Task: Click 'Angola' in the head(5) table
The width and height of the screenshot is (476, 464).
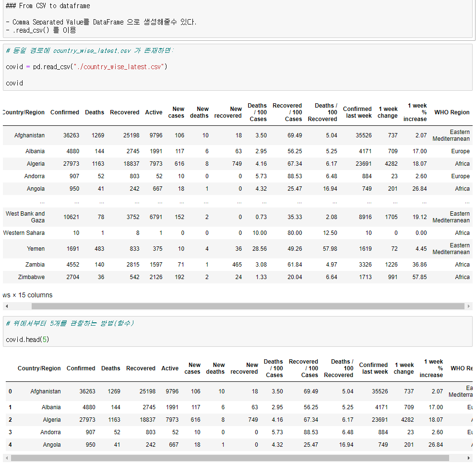Action: point(52,444)
